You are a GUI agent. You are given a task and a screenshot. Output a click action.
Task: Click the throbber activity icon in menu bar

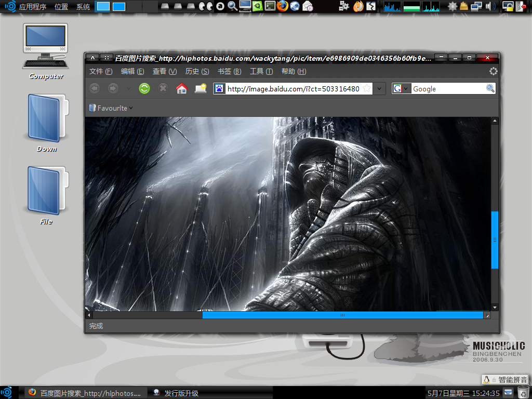pos(493,71)
